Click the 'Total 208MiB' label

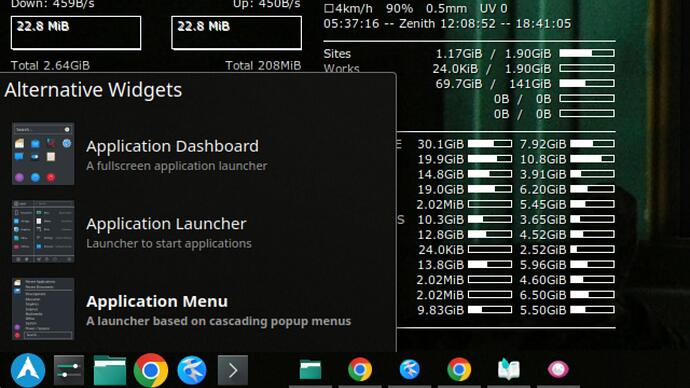click(263, 66)
